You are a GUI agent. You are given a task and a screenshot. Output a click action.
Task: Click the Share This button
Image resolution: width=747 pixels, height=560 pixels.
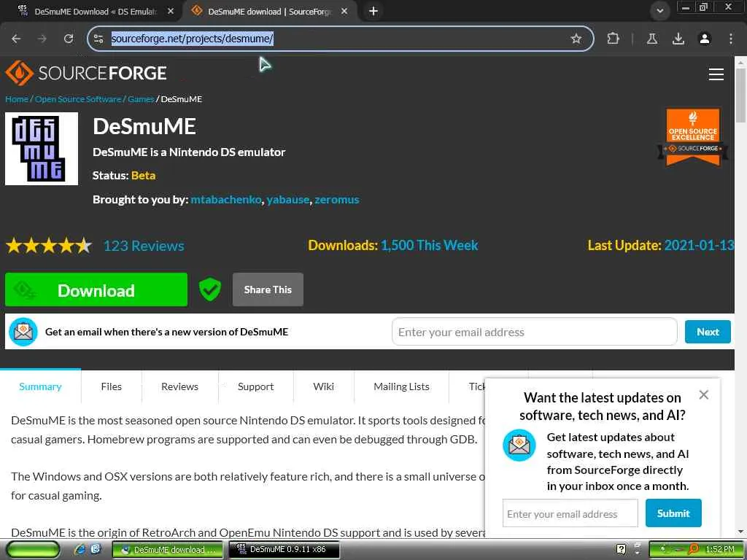tap(268, 289)
